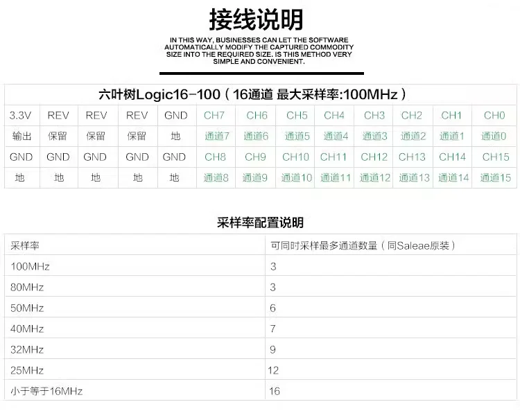Click channel count '3' in 80MHz row
The width and height of the screenshot is (520, 420).
click(272, 287)
